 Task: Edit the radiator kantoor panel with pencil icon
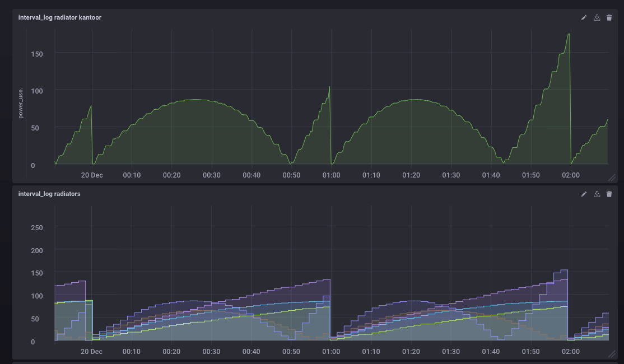tap(584, 17)
